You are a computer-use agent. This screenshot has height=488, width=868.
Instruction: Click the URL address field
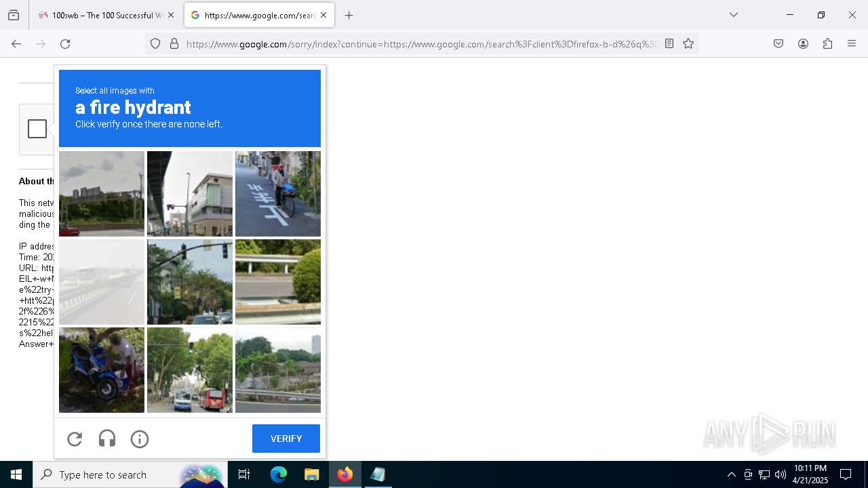coord(421,43)
